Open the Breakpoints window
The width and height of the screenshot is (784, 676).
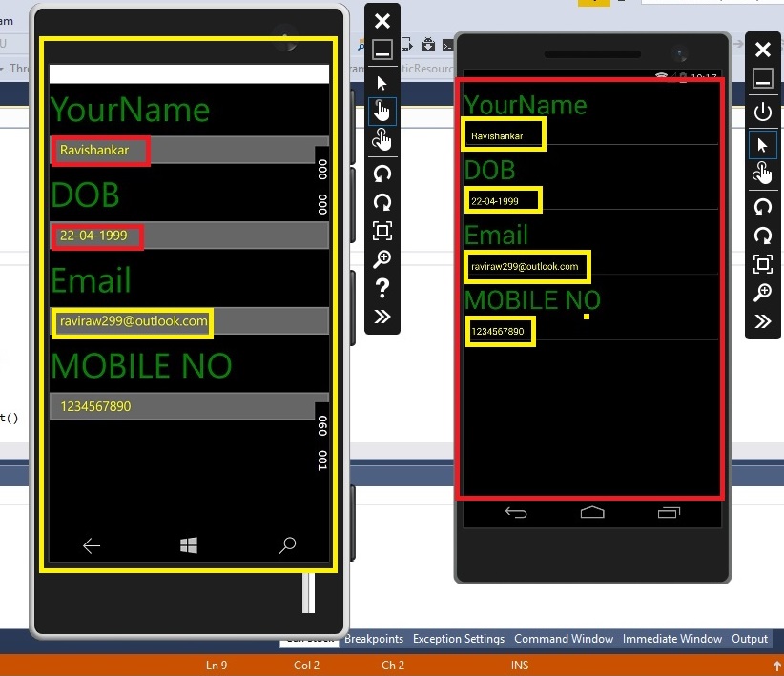(372, 639)
